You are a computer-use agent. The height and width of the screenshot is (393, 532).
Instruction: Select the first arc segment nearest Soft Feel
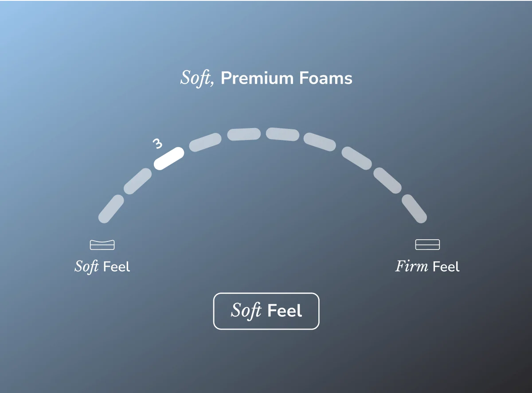[x=111, y=208]
